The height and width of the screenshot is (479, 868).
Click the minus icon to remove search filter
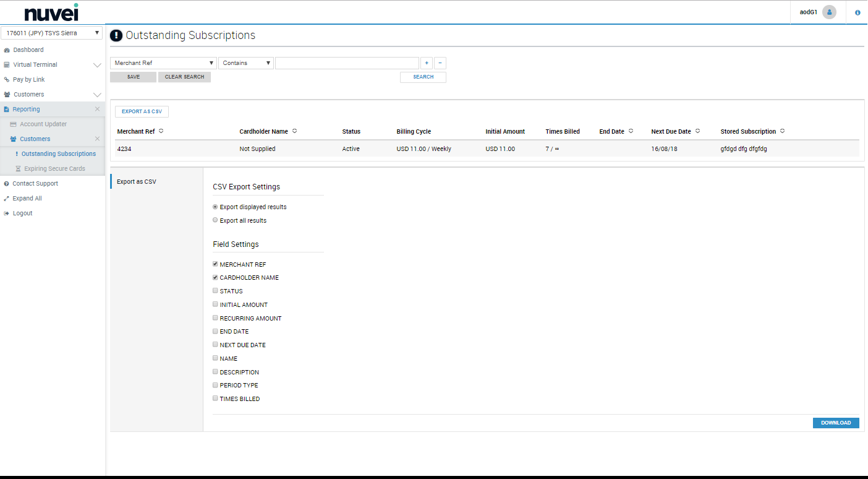pos(440,63)
